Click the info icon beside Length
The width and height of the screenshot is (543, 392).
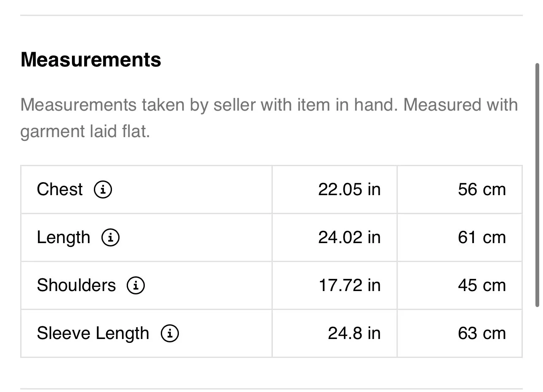click(x=110, y=238)
